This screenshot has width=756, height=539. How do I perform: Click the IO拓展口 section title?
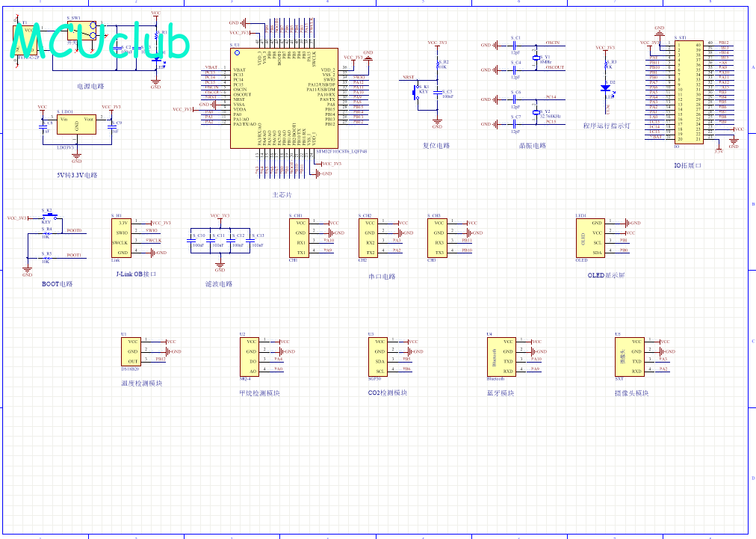pyautogui.click(x=687, y=165)
